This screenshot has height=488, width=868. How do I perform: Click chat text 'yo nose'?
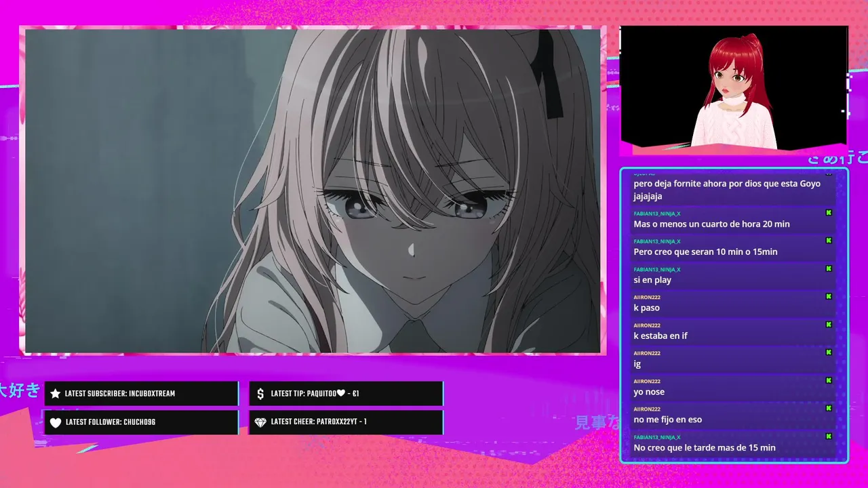649,392
